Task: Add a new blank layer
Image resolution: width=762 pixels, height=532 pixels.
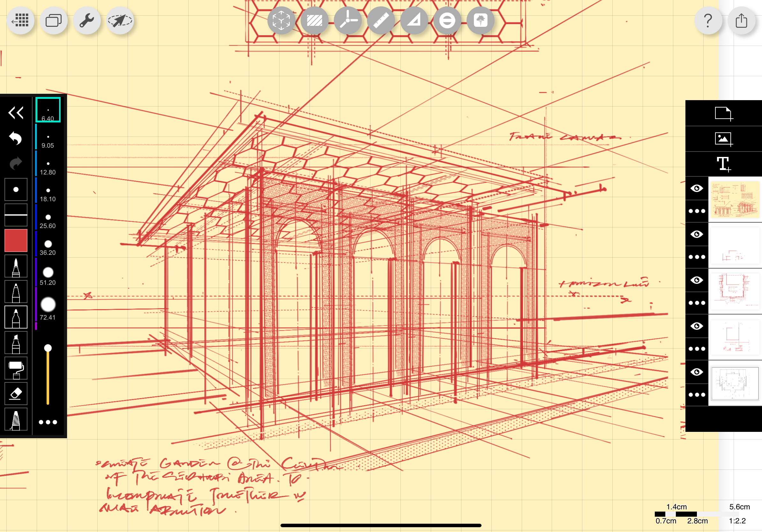Action: tap(723, 114)
